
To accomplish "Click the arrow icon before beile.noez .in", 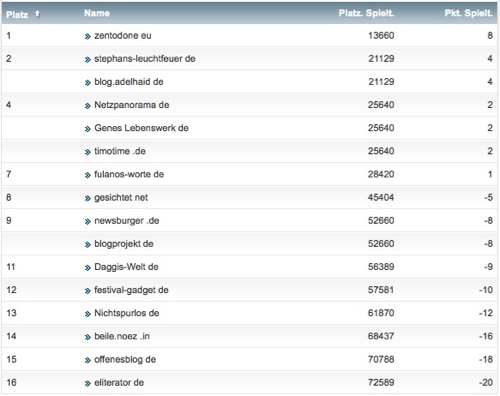I will click(88, 337).
